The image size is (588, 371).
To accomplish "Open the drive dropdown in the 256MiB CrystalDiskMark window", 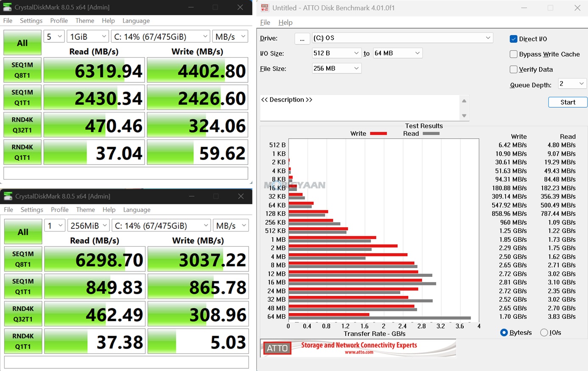I will [x=162, y=226].
